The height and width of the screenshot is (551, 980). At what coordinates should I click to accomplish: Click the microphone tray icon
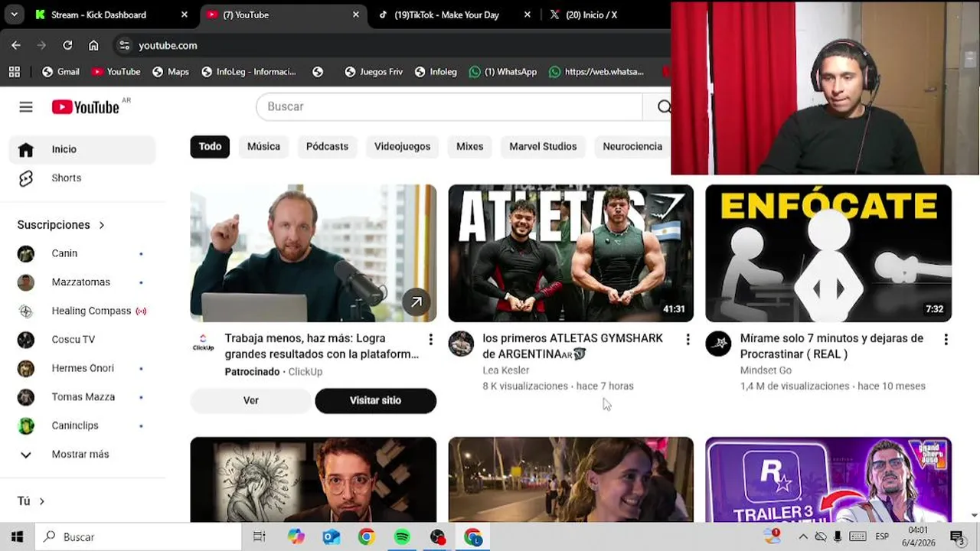coord(838,536)
